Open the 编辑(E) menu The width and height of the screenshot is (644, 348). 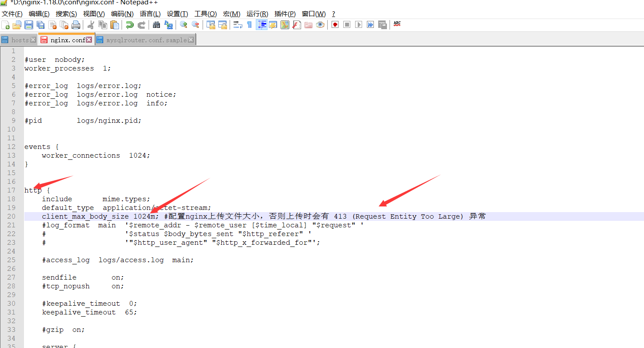coord(39,14)
